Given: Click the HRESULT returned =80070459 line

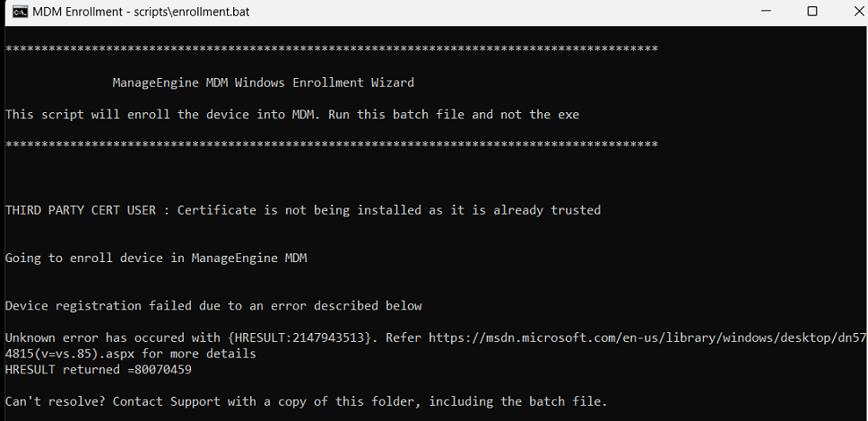Looking at the screenshot, I should [x=99, y=370].
